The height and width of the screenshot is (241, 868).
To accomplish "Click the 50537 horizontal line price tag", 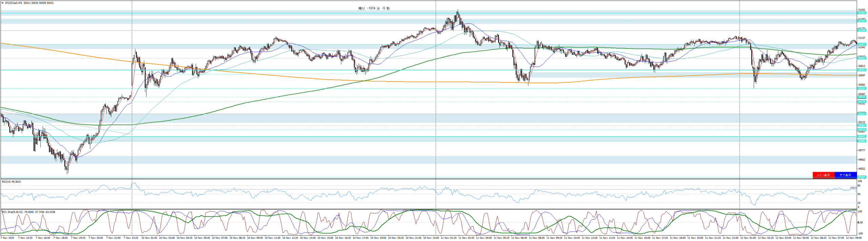I will coord(862,89).
